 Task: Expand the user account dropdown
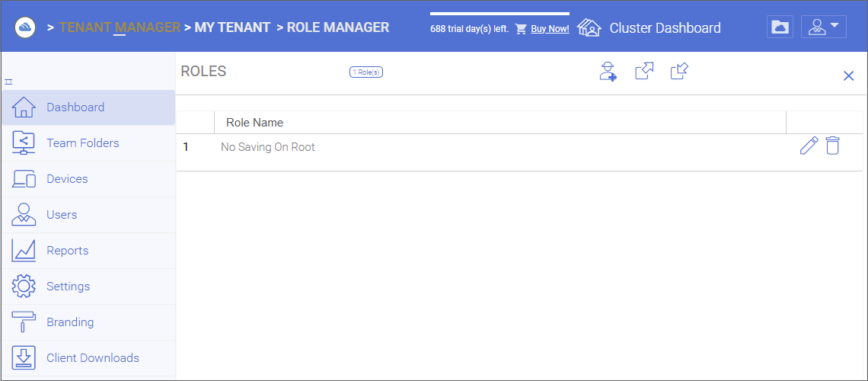pos(824,27)
